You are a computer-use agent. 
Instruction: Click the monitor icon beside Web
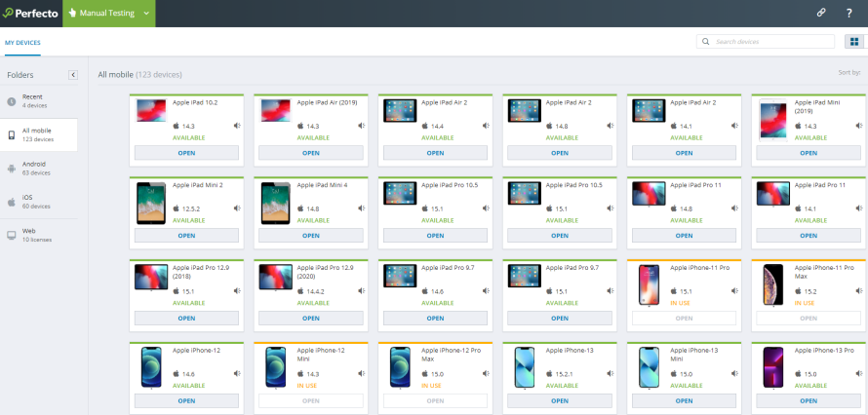(12, 236)
